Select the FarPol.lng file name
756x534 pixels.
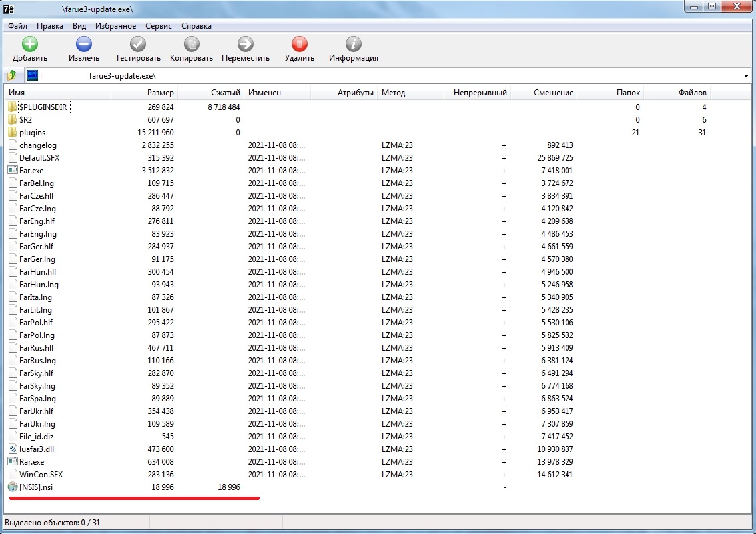point(37,335)
